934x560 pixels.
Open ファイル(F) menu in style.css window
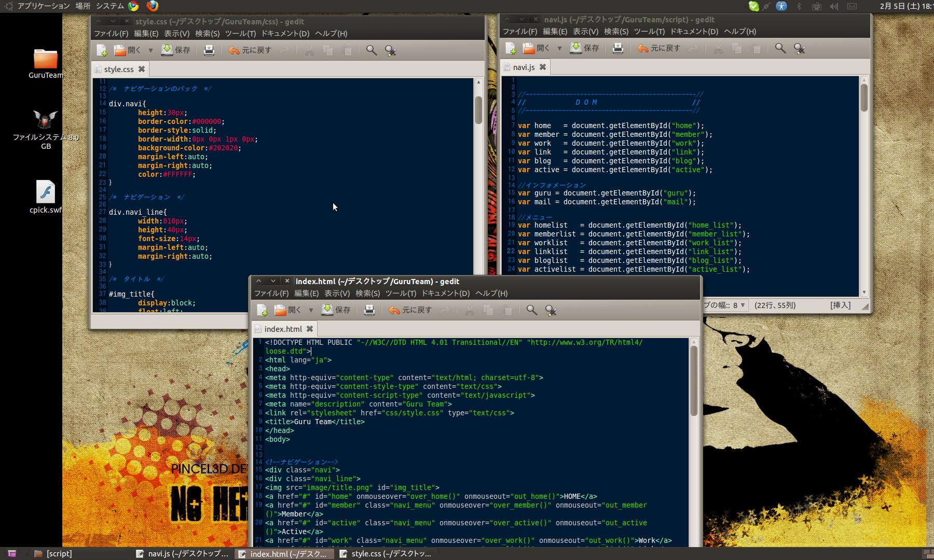(111, 33)
